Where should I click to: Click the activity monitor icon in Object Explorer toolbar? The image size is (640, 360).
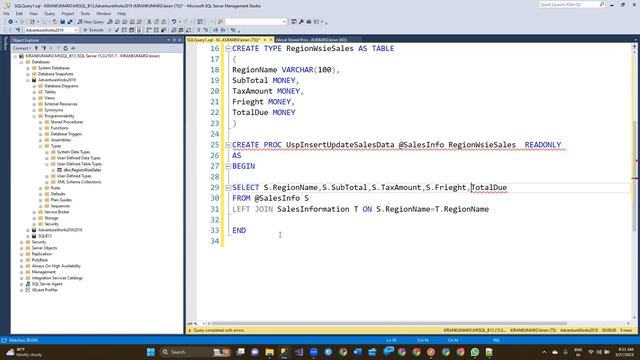pyautogui.click(x=73, y=48)
